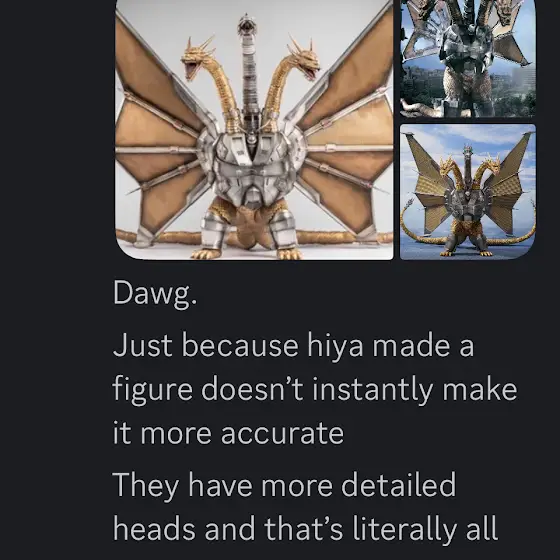Click the left wing of the large figure
The height and width of the screenshot is (560, 560).
point(159,132)
